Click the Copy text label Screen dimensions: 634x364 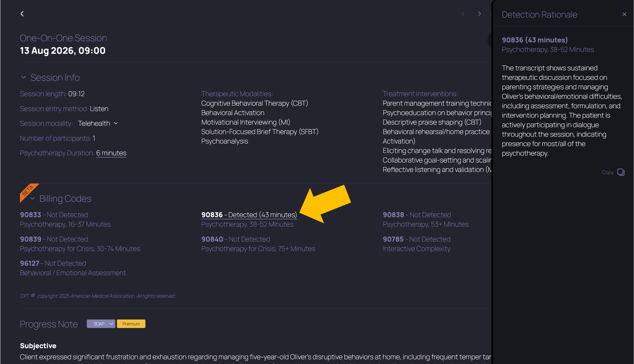[x=608, y=173]
